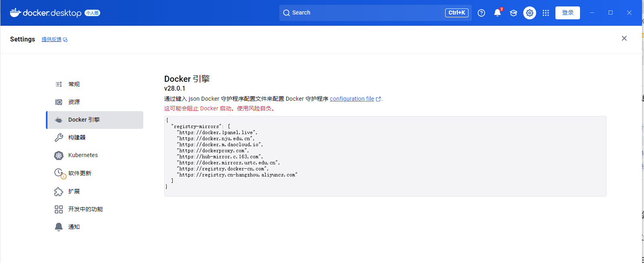Click the v28.0.1 version text

coord(175,88)
